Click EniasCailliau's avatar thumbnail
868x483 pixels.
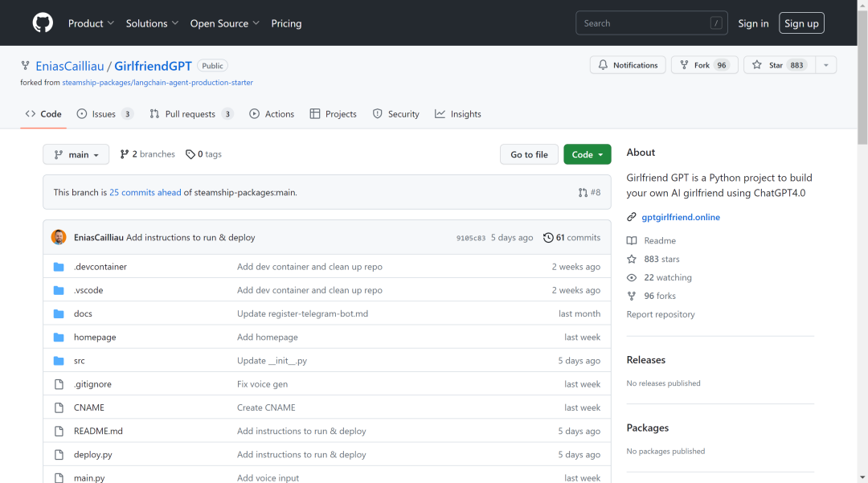click(x=59, y=237)
